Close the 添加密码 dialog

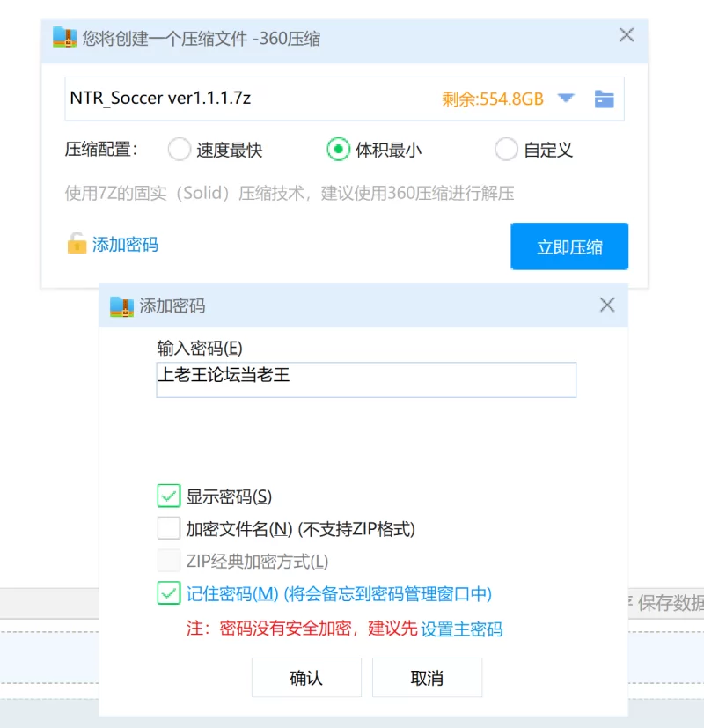607,305
